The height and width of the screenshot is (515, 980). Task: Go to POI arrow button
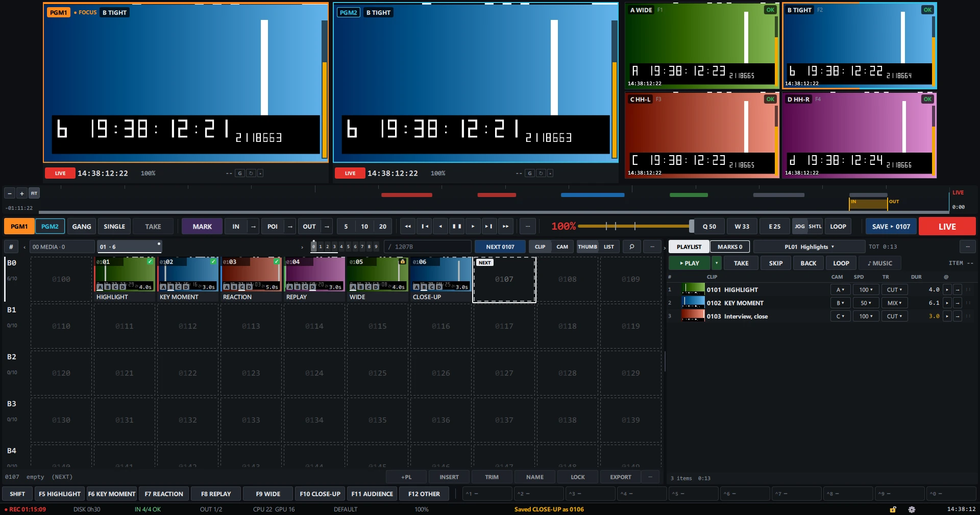point(290,227)
